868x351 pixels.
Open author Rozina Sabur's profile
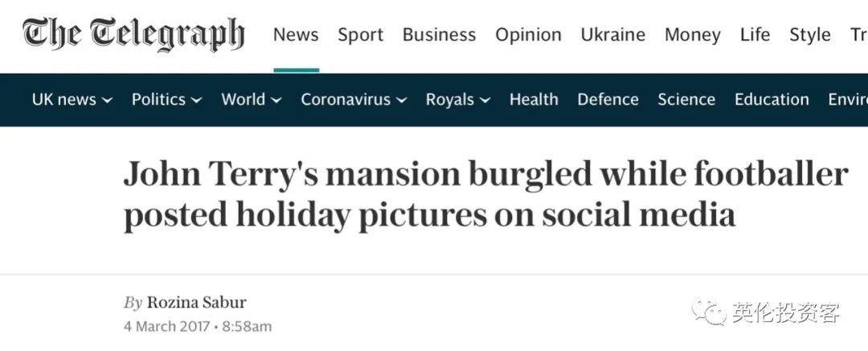tap(197, 302)
